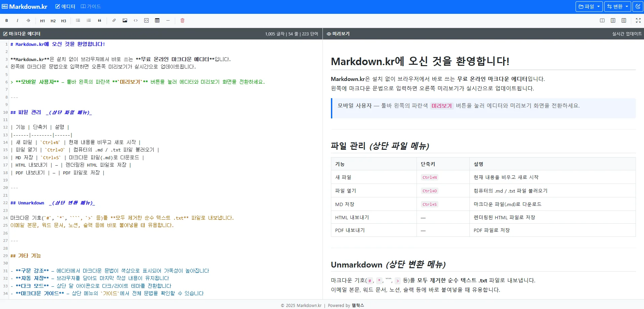Switch to editor-only layout view

(613, 21)
